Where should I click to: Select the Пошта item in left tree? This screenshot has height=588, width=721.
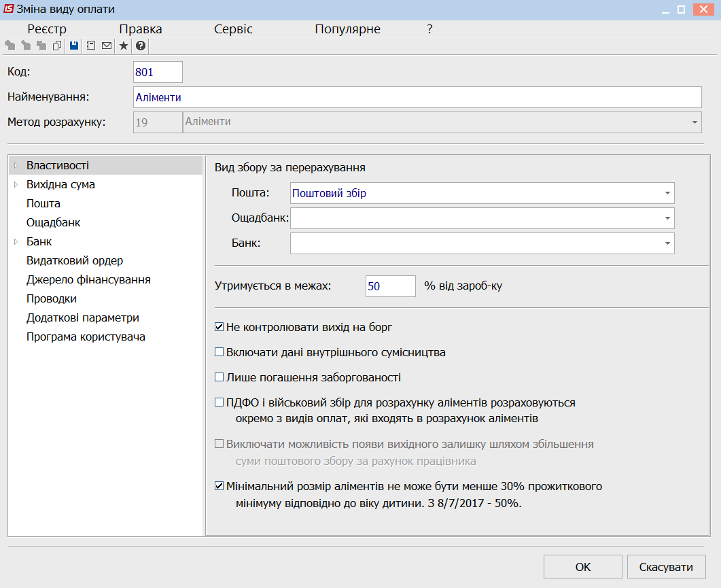click(x=43, y=203)
